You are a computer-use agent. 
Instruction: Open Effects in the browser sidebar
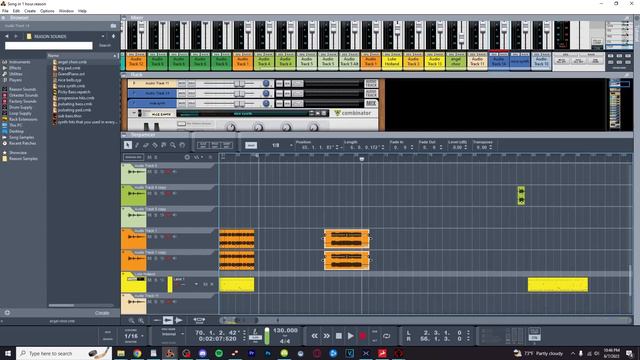[15, 68]
